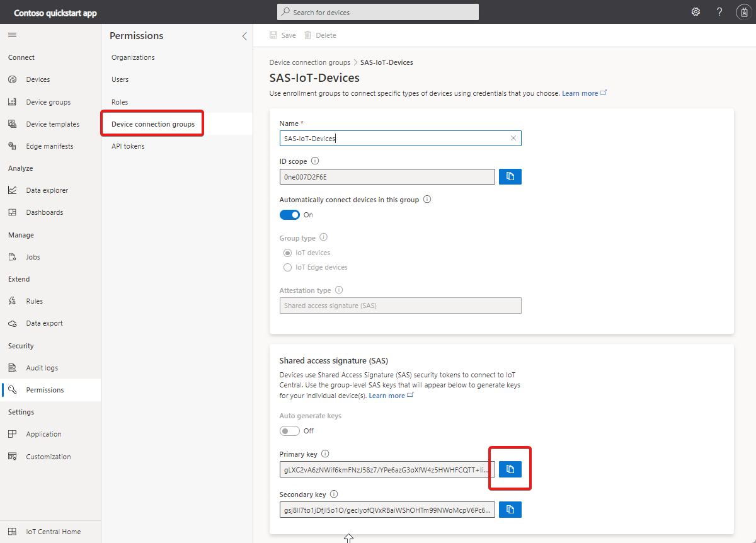Select Permissions in sidebar
The width and height of the screenshot is (756, 543).
tap(50, 390)
